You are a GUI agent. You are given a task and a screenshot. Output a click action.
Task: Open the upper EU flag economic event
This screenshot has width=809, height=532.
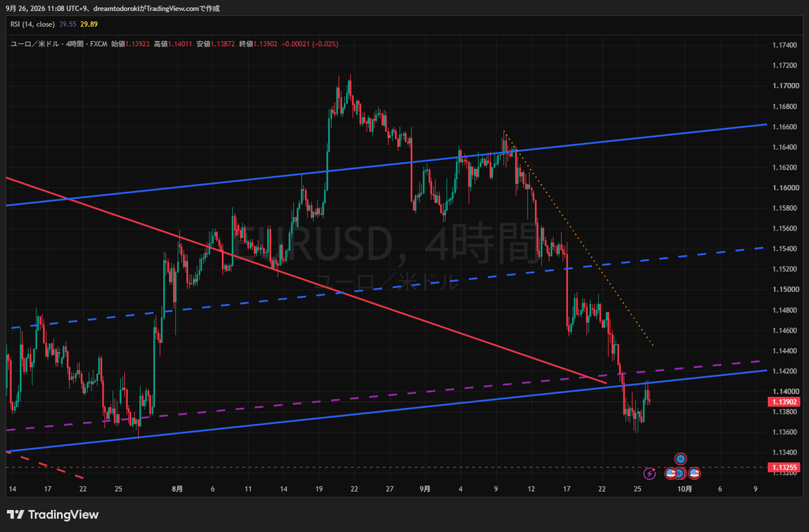(680, 459)
